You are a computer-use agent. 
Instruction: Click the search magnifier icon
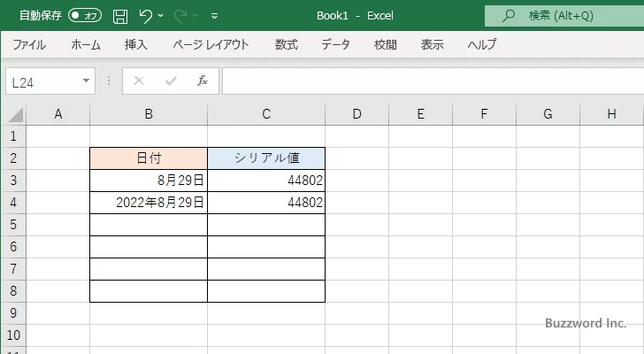[x=509, y=16]
